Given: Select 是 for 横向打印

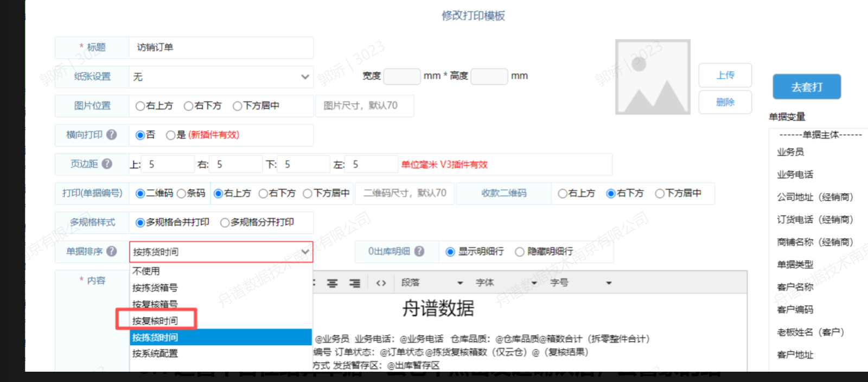Looking at the screenshot, I should 171,135.
